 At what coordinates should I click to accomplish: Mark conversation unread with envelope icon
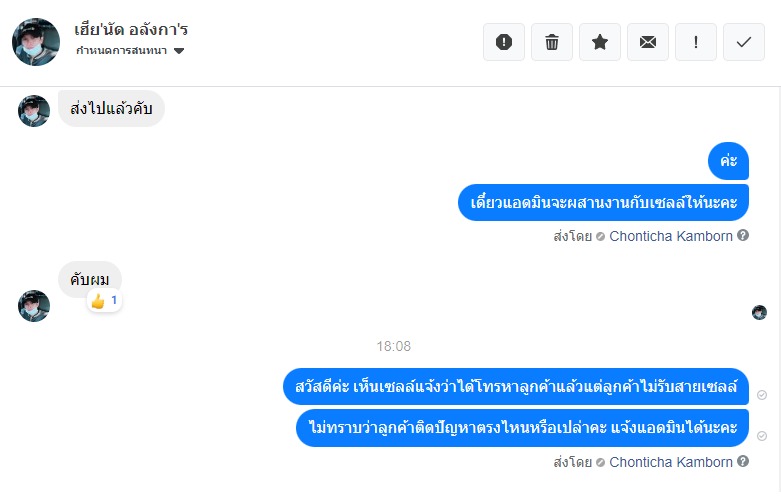coord(648,42)
